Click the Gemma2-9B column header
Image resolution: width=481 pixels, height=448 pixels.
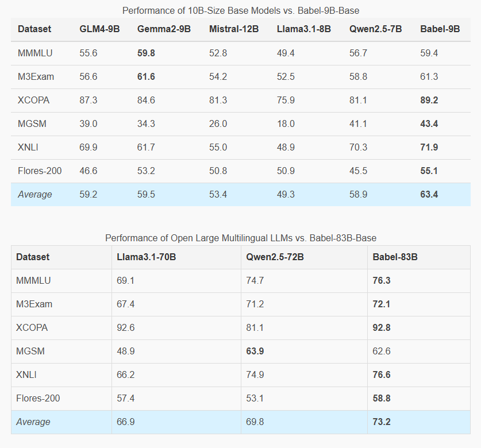[164, 29]
